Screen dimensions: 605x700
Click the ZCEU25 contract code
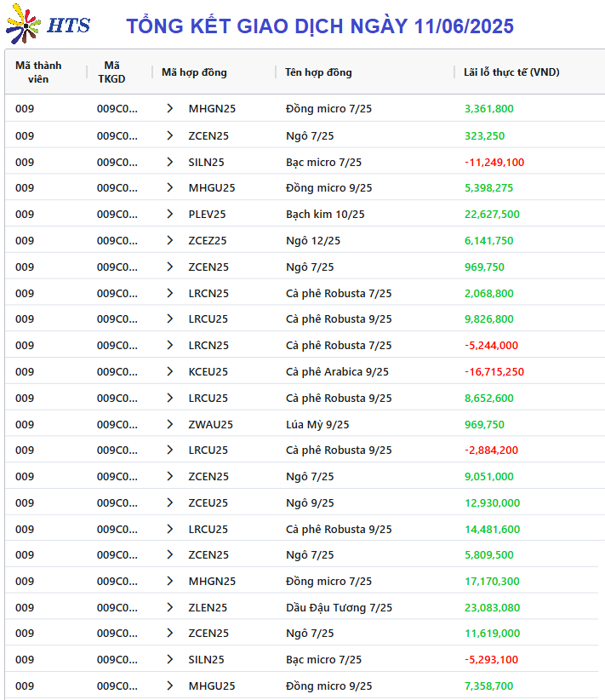pyautogui.click(x=208, y=502)
